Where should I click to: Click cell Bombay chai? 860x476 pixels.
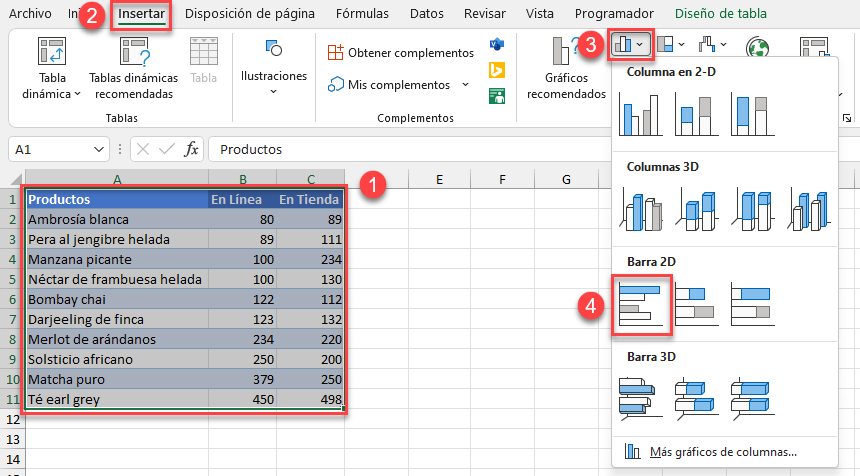click(117, 299)
